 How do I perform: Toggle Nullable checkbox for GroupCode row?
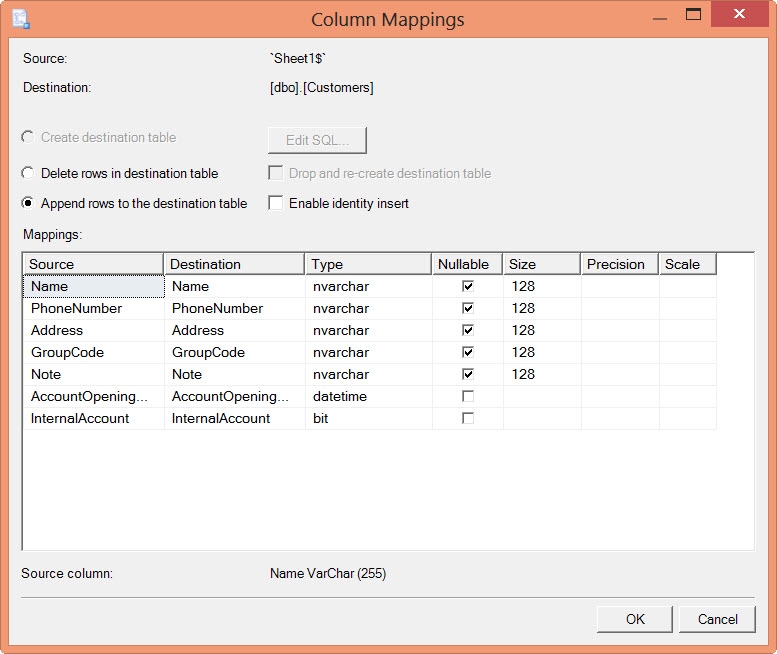[467, 352]
